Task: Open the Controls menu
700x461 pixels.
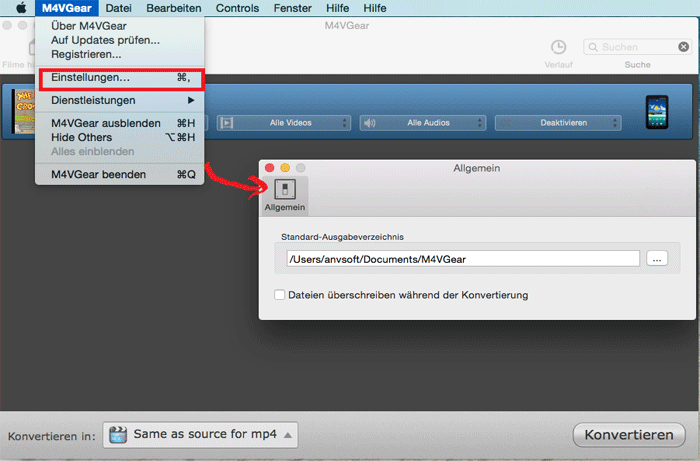Action: coord(238,8)
